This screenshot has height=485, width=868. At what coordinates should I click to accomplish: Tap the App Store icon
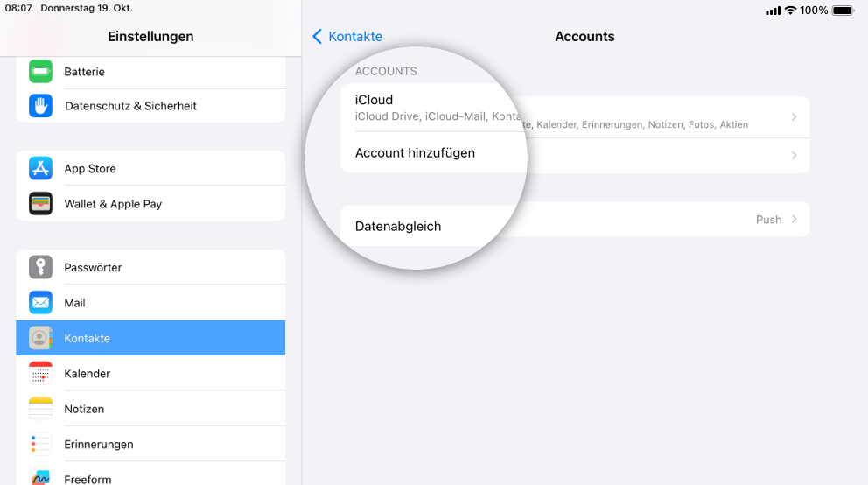(x=40, y=168)
